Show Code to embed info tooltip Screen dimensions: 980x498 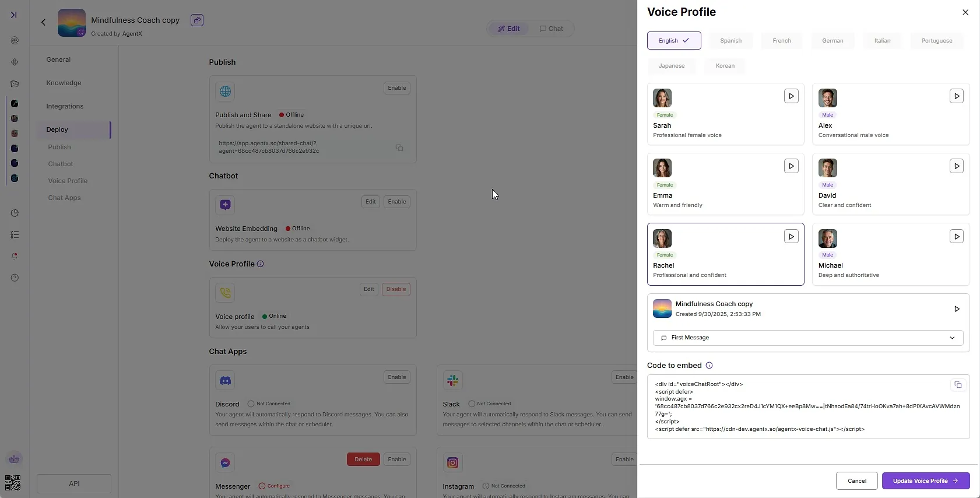(709, 366)
